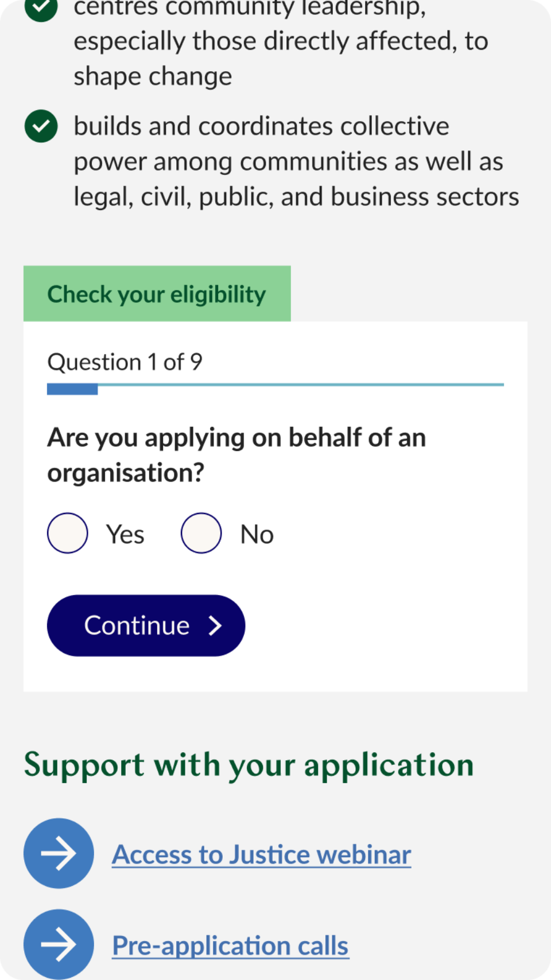Click the "builds and coordinates collective power" paragraph
This screenshot has width=551, height=980.
click(296, 161)
